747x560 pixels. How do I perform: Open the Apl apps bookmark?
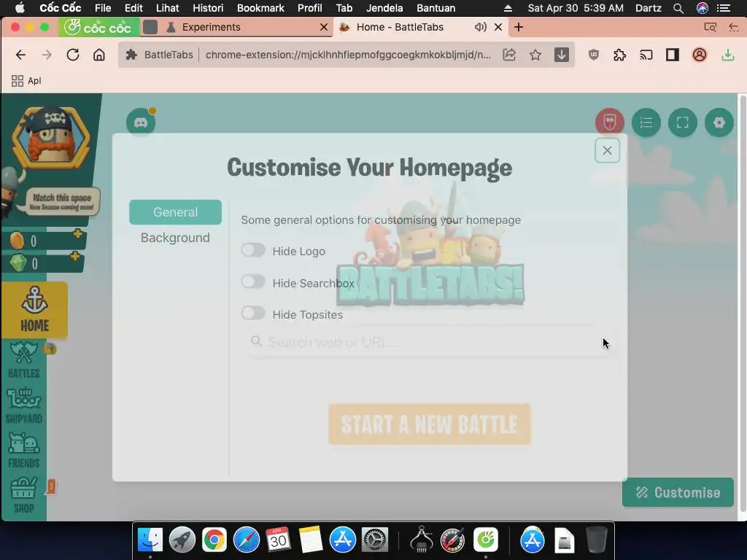26,81
